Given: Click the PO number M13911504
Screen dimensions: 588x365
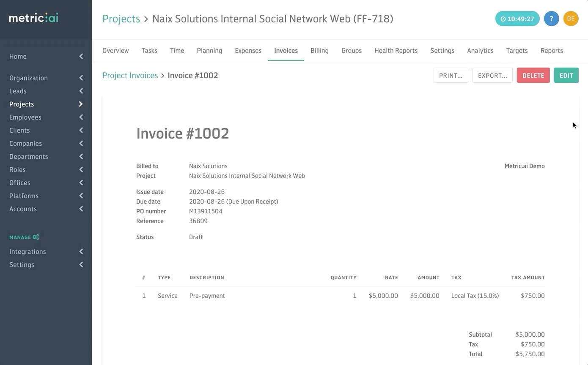Looking at the screenshot, I should click(x=206, y=211).
